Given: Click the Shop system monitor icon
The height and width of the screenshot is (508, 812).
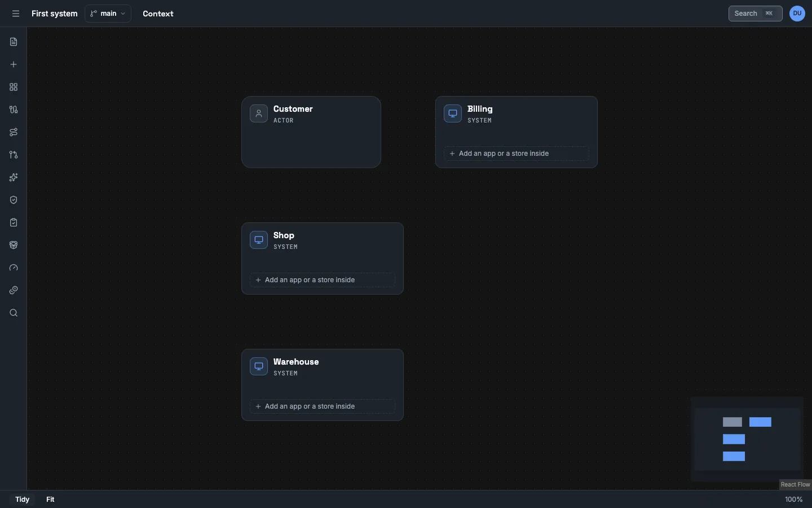Looking at the screenshot, I should (259, 240).
